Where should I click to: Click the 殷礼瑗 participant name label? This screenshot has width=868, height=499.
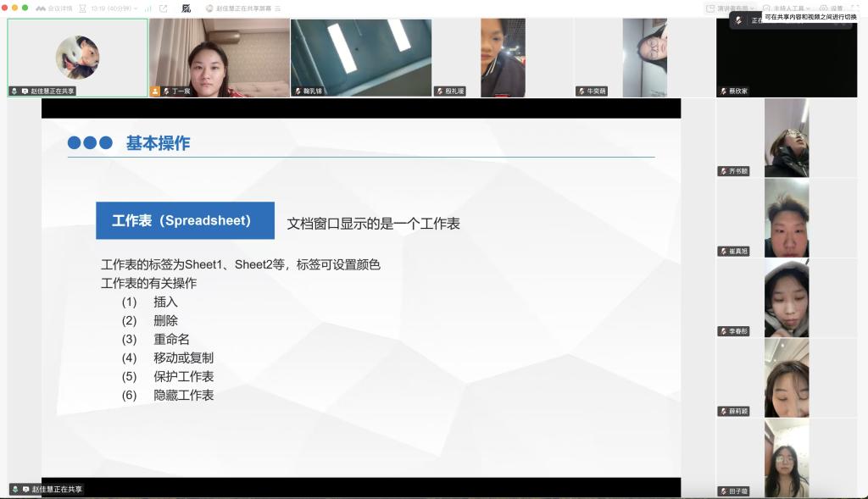[455, 91]
